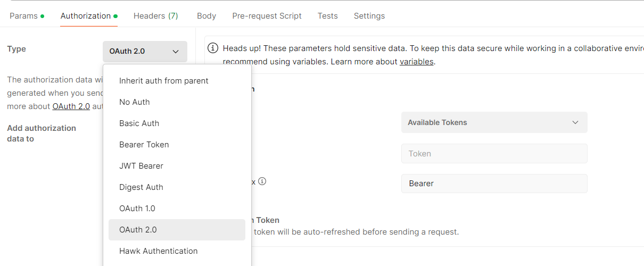Open the Type dropdown showing OAuth 2.0
This screenshot has height=266, width=644.
[x=145, y=52]
